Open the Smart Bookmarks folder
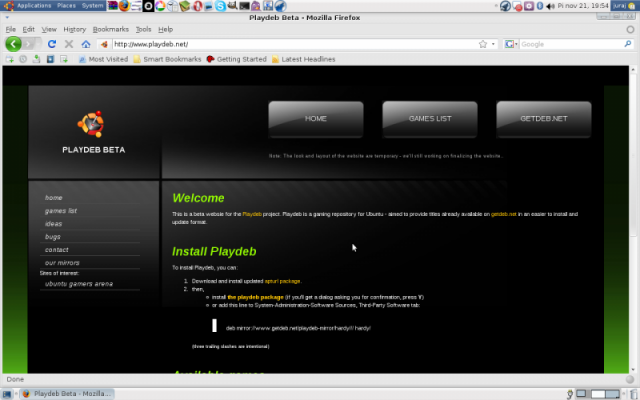 pyautogui.click(x=167, y=59)
